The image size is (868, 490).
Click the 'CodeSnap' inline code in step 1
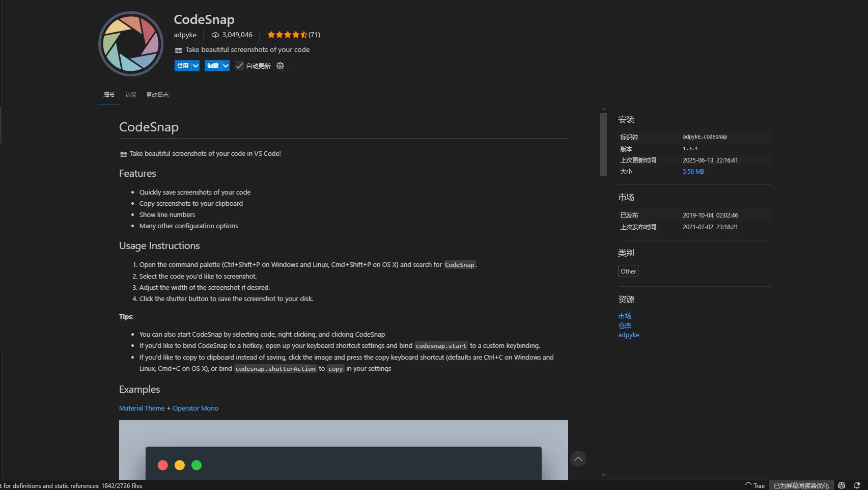coord(460,265)
